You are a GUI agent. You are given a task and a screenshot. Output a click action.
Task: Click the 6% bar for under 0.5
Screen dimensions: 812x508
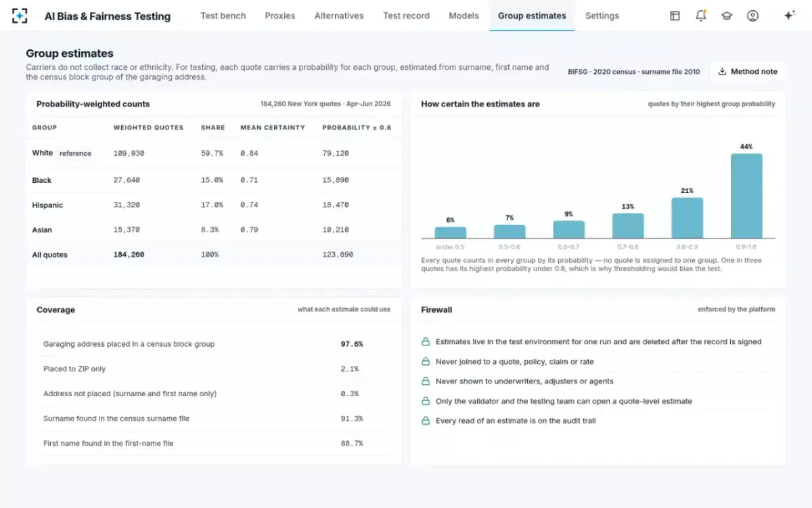coord(450,232)
